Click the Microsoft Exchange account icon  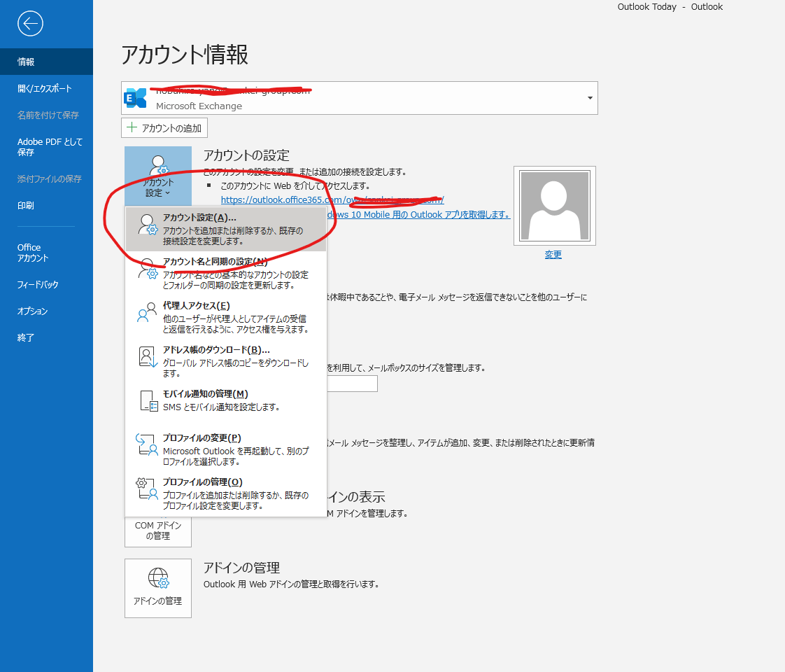(135, 98)
